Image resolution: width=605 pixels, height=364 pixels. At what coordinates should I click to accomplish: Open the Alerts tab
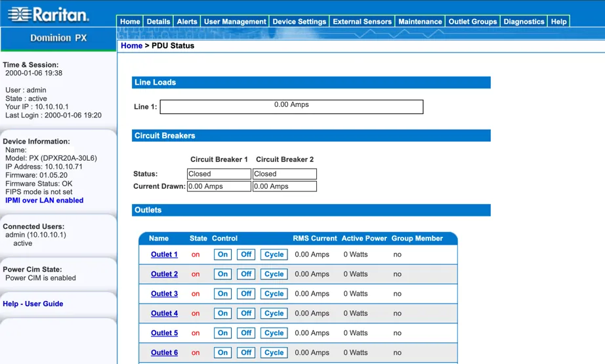point(187,22)
